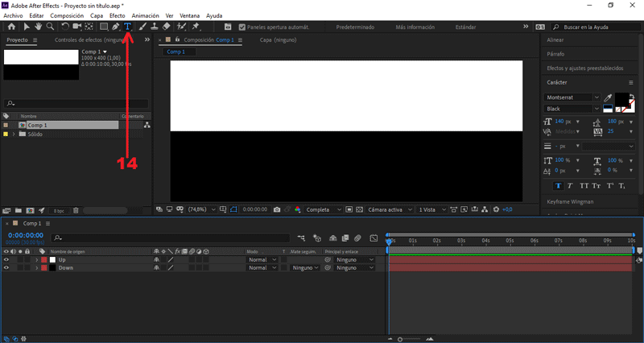Viewport: 644px width, 343px height.
Task: Select the Brush tool
Action: point(142,27)
